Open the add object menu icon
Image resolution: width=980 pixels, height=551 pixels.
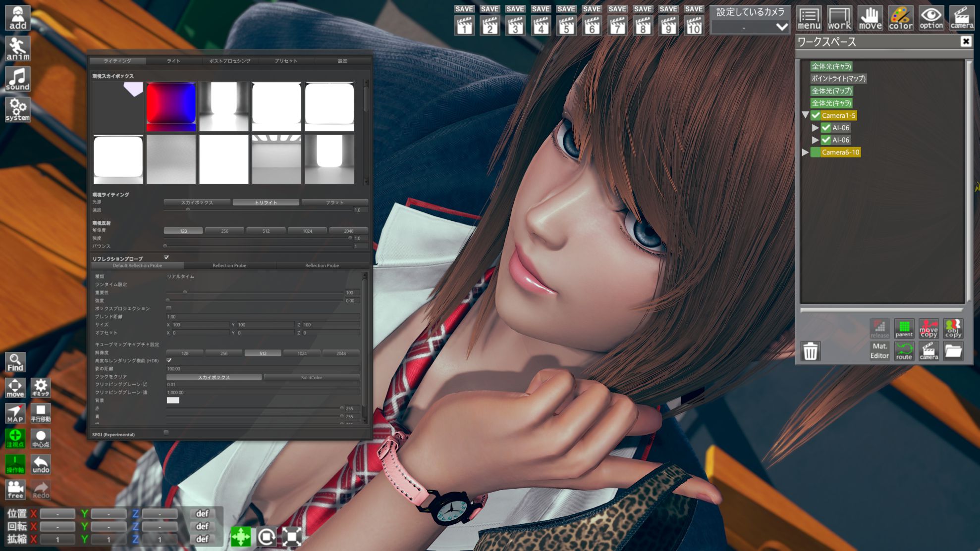pyautogui.click(x=18, y=18)
